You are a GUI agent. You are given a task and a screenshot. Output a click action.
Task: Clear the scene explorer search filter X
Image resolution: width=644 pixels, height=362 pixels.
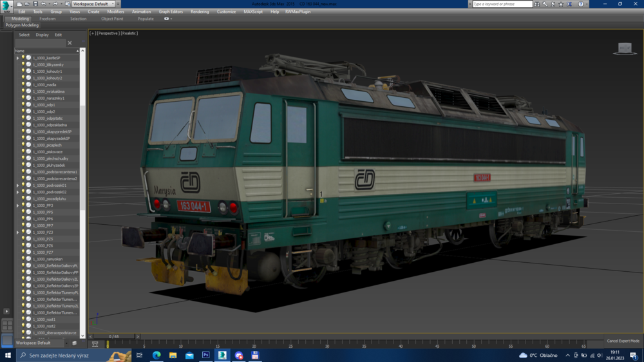(x=70, y=43)
